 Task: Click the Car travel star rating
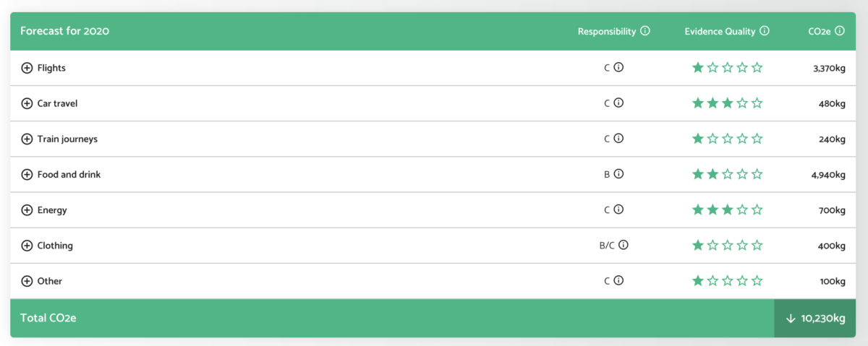727,103
